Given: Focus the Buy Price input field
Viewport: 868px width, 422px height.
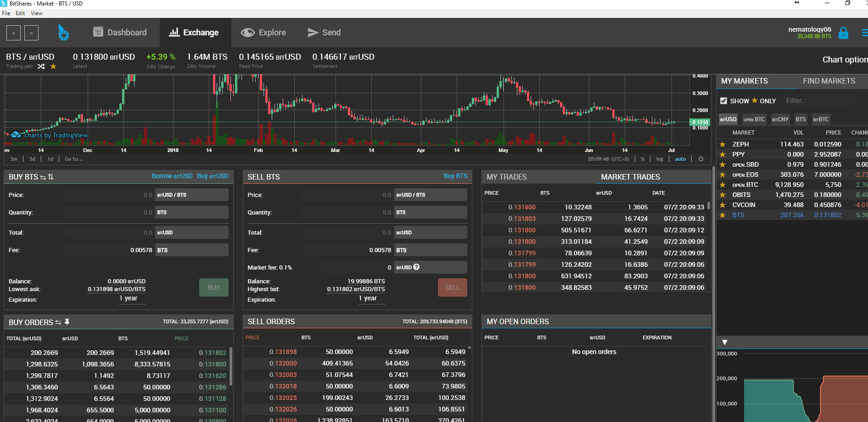Looking at the screenshot, I should (x=109, y=195).
